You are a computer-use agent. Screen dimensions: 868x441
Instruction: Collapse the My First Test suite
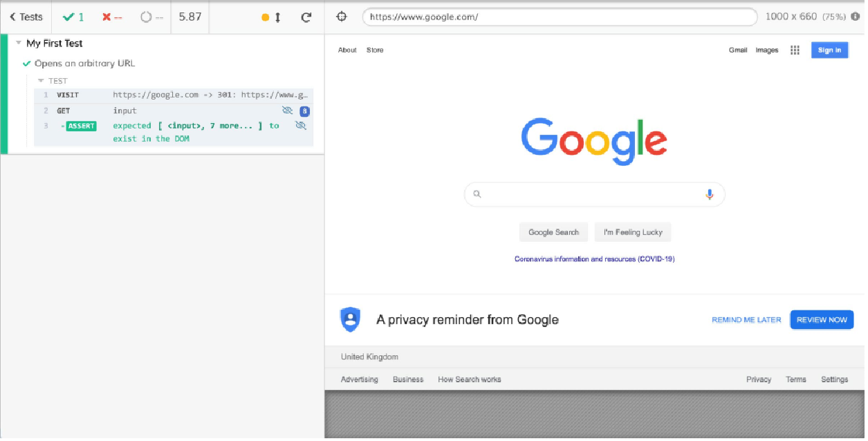click(19, 43)
